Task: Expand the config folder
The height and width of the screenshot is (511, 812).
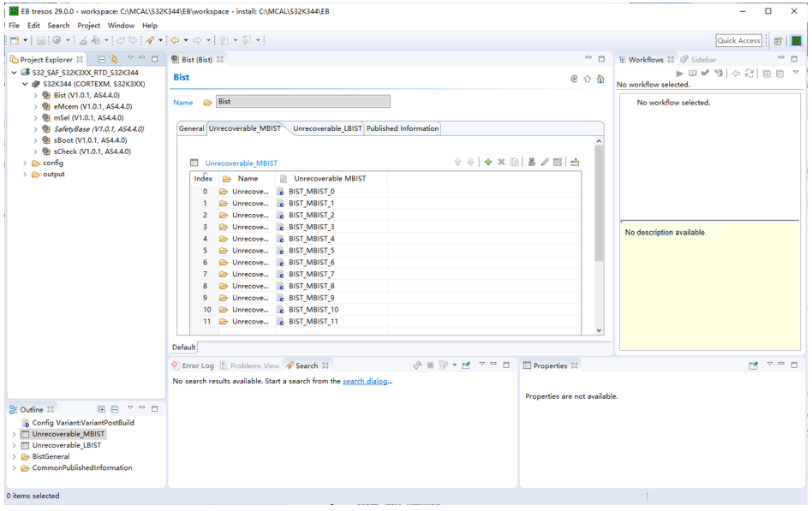Action: point(24,163)
